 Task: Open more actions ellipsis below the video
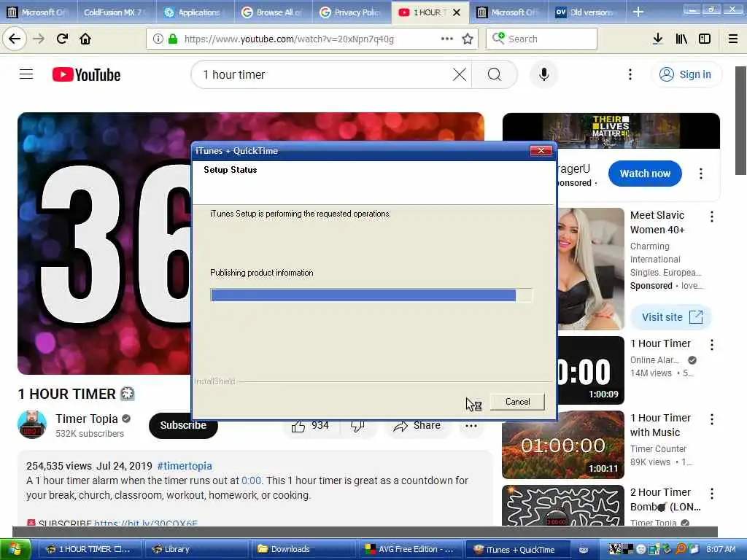471,426
